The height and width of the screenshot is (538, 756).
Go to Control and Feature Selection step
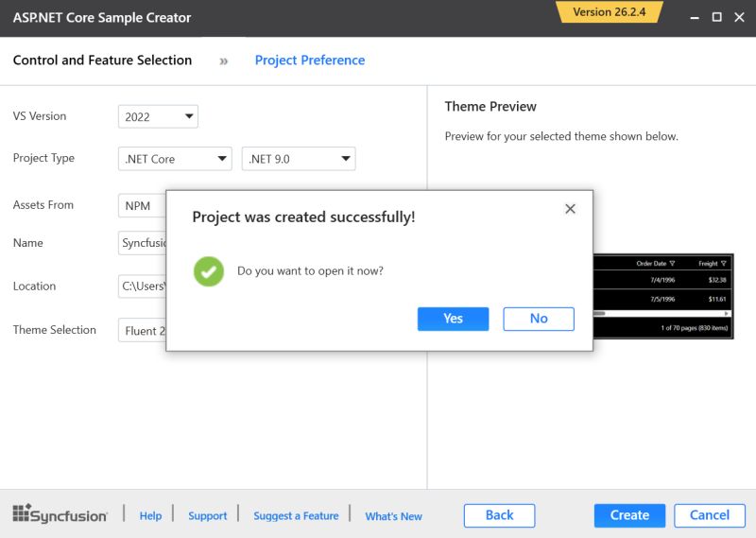click(x=102, y=61)
